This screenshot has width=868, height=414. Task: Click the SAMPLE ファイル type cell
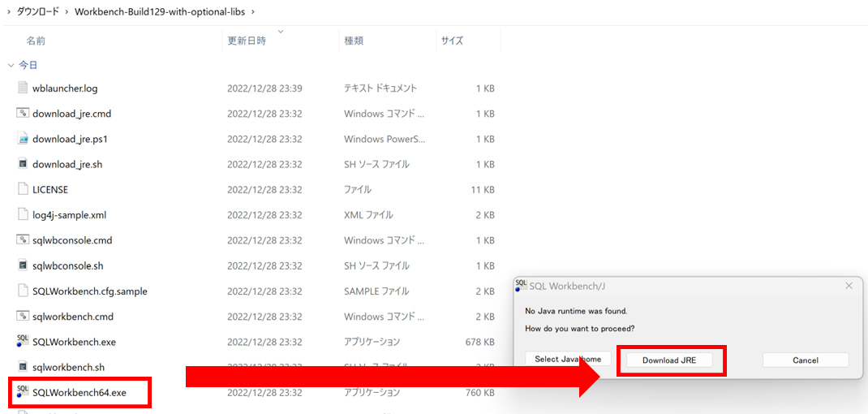(x=376, y=291)
